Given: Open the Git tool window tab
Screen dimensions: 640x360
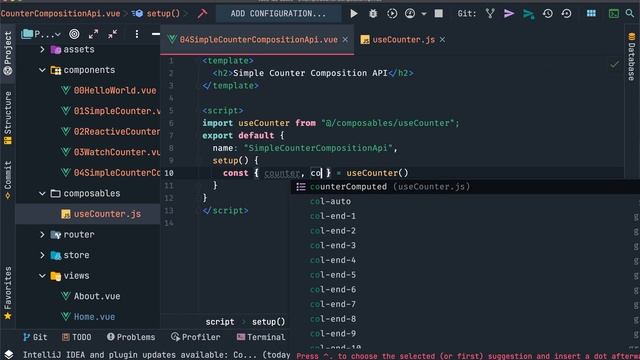Looking at the screenshot, I should [x=35, y=337].
